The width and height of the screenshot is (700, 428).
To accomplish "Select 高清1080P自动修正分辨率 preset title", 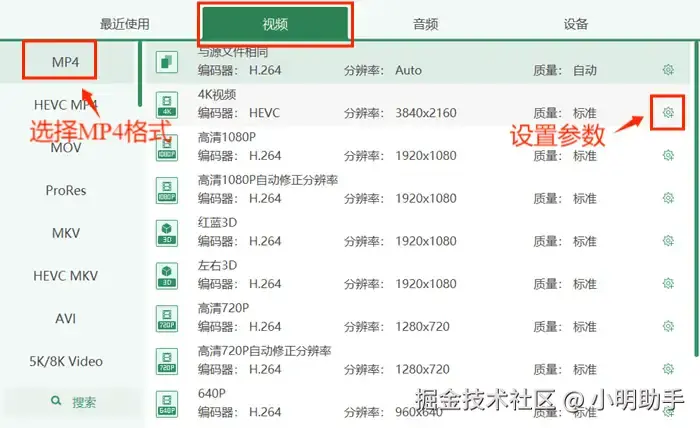I will 268,180.
